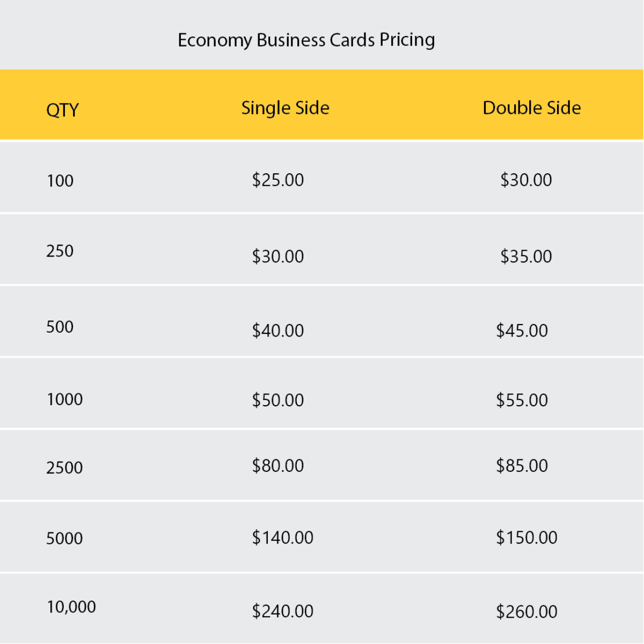Select the 500 quantity cell
The height and width of the screenshot is (644, 644).
tap(60, 327)
